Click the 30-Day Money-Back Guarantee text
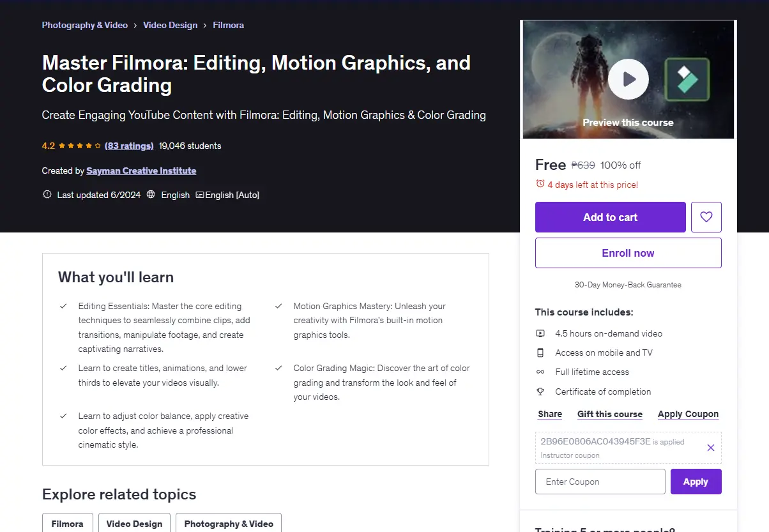 pyautogui.click(x=628, y=285)
